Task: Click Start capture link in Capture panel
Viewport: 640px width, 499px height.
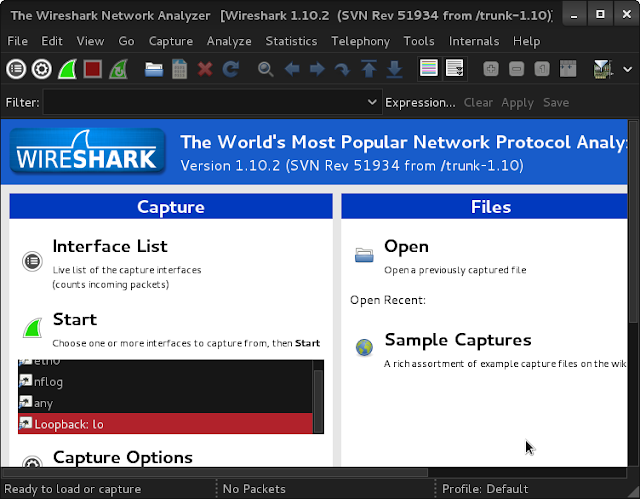Action: 75,319
